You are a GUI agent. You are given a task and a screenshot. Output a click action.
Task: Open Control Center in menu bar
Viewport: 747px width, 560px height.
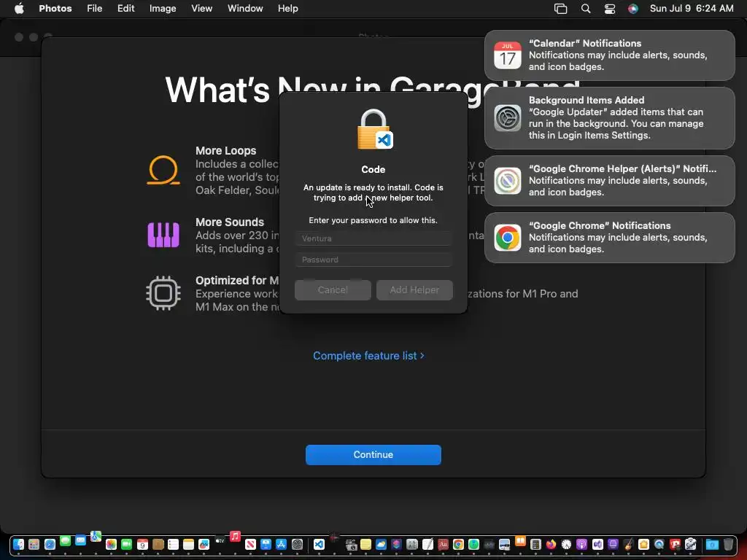point(610,9)
